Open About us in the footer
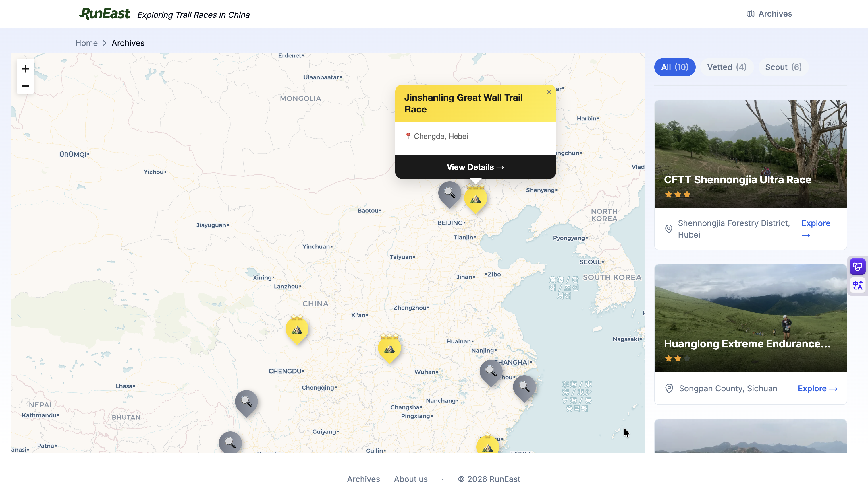The image size is (868, 494). tap(410, 479)
